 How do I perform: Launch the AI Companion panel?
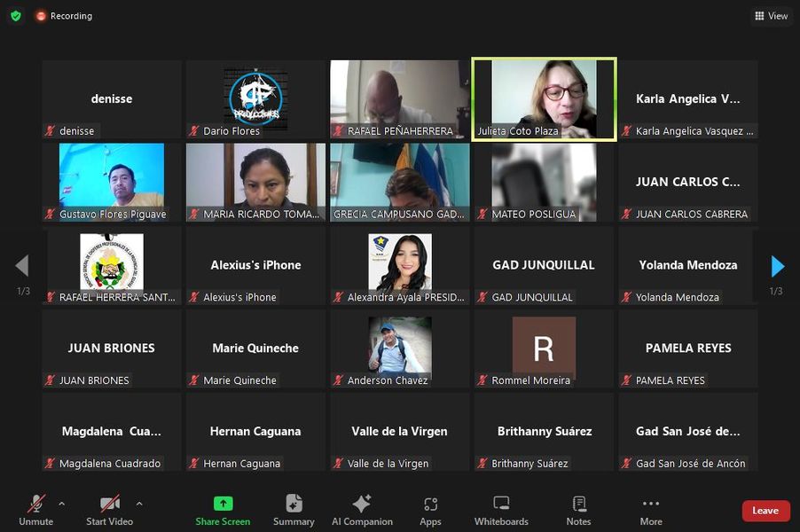pyautogui.click(x=362, y=511)
